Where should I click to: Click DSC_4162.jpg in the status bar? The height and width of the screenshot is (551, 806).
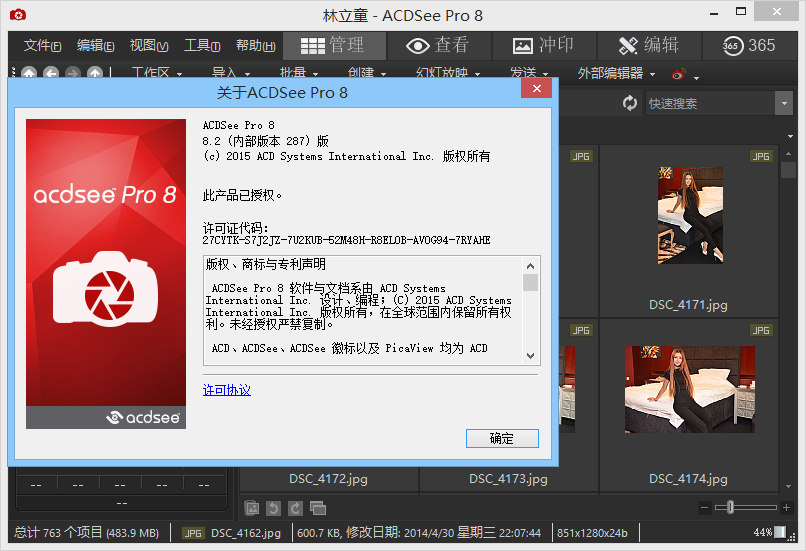point(246,533)
